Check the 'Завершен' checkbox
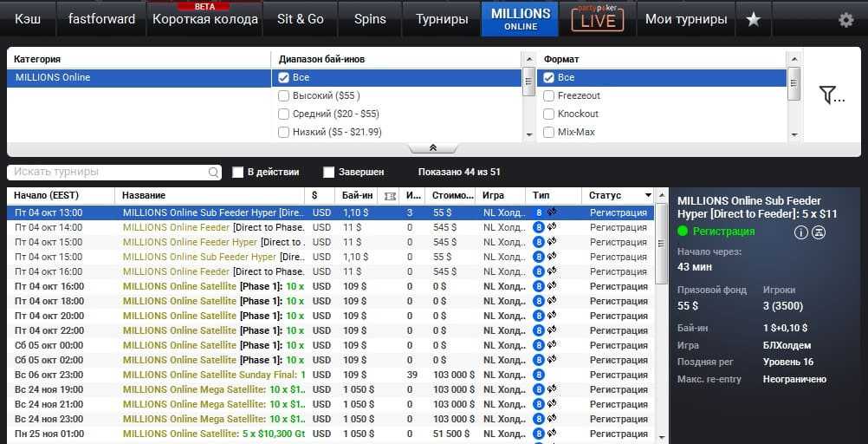Screen dimensions: 868x444 pos(329,173)
